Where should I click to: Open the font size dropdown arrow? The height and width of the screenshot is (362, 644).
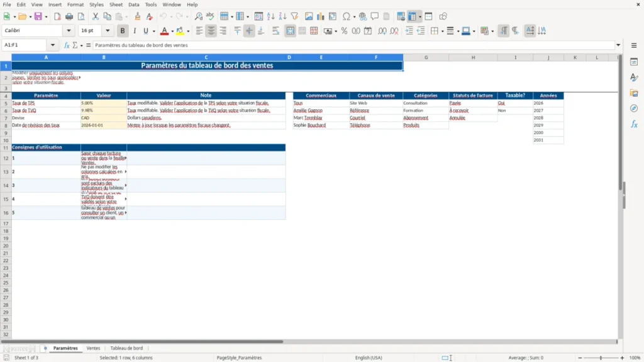click(x=108, y=30)
